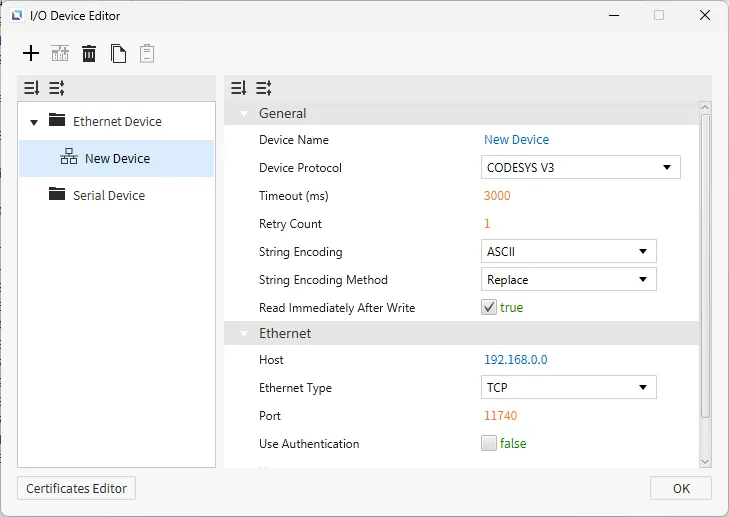
Task: Click the Delete trash can icon
Action: 89,54
